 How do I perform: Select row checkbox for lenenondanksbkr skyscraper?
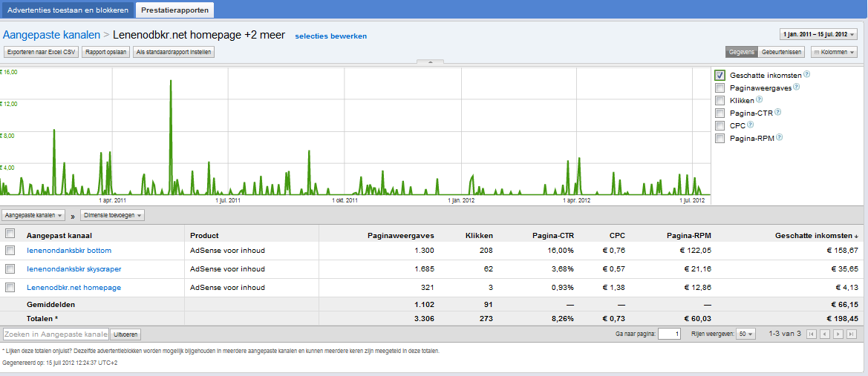[x=10, y=269]
